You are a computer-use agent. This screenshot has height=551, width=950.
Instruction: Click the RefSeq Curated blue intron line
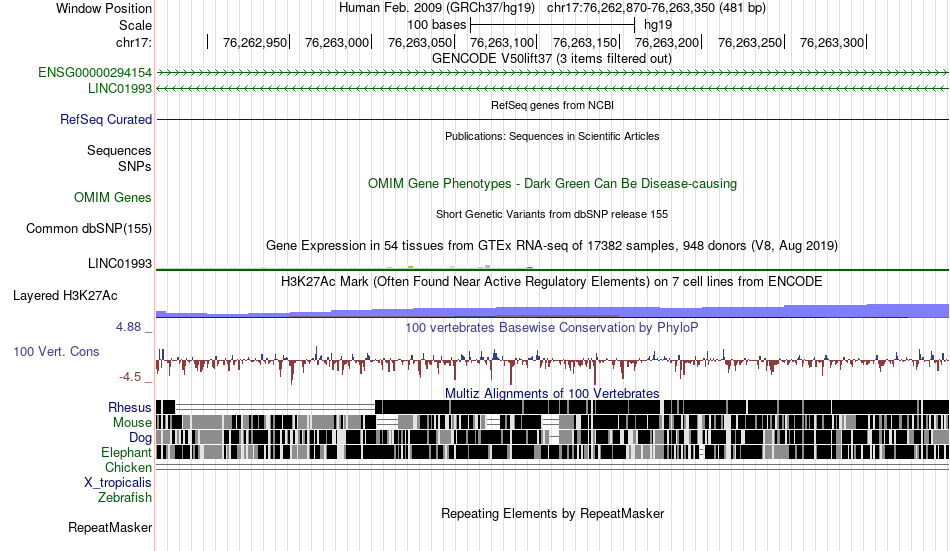553,119
